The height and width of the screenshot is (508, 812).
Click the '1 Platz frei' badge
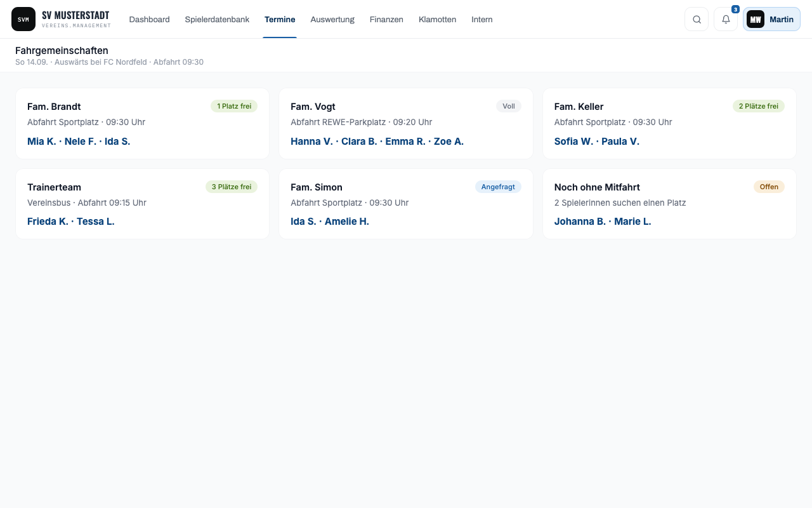[x=234, y=106]
